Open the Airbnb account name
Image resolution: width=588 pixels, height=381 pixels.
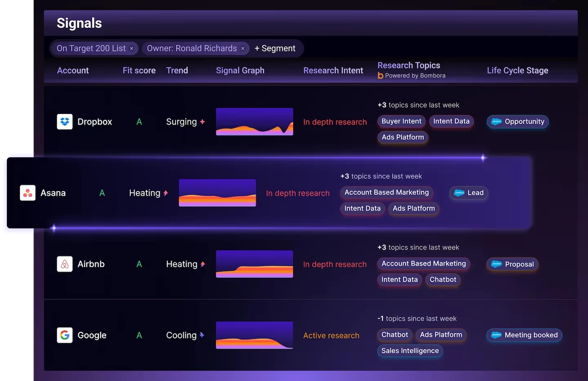[91, 264]
